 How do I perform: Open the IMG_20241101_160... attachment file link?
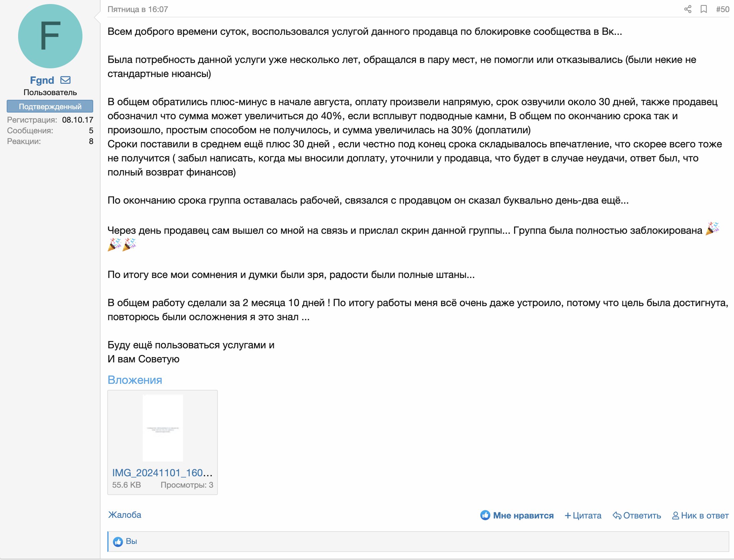tap(162, 473)
